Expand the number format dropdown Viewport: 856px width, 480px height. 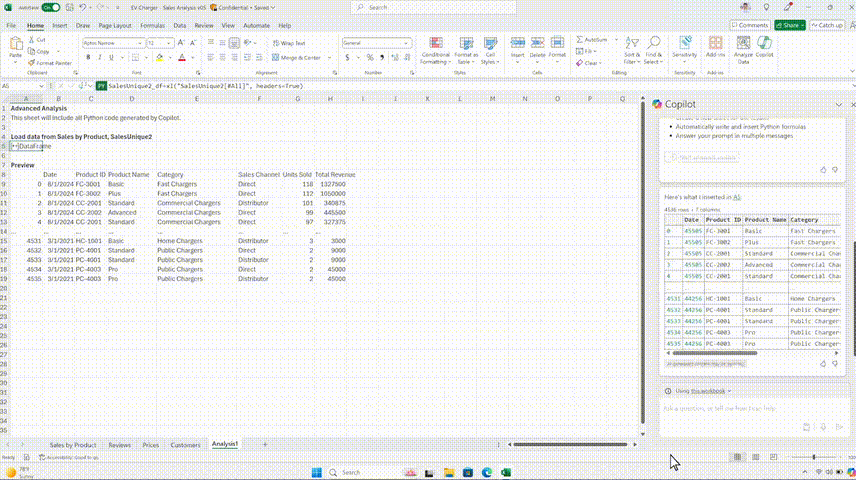pyautogui.click(x=406, y=43)
